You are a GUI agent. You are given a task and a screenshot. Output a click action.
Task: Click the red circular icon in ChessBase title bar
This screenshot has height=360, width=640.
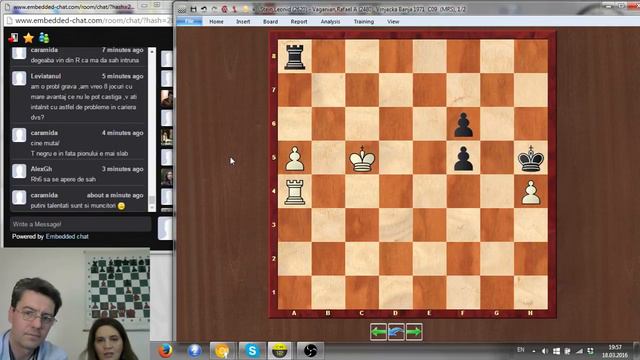click(x=224, y=9)
